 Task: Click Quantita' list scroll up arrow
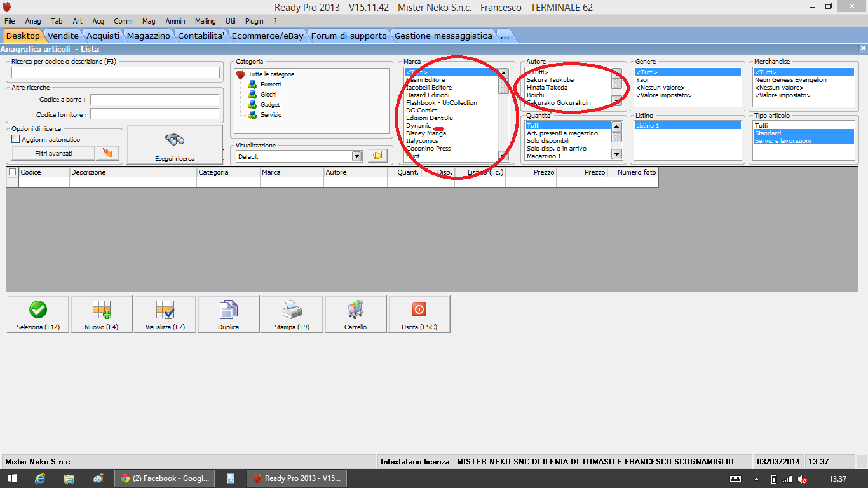tap(616, 126)
